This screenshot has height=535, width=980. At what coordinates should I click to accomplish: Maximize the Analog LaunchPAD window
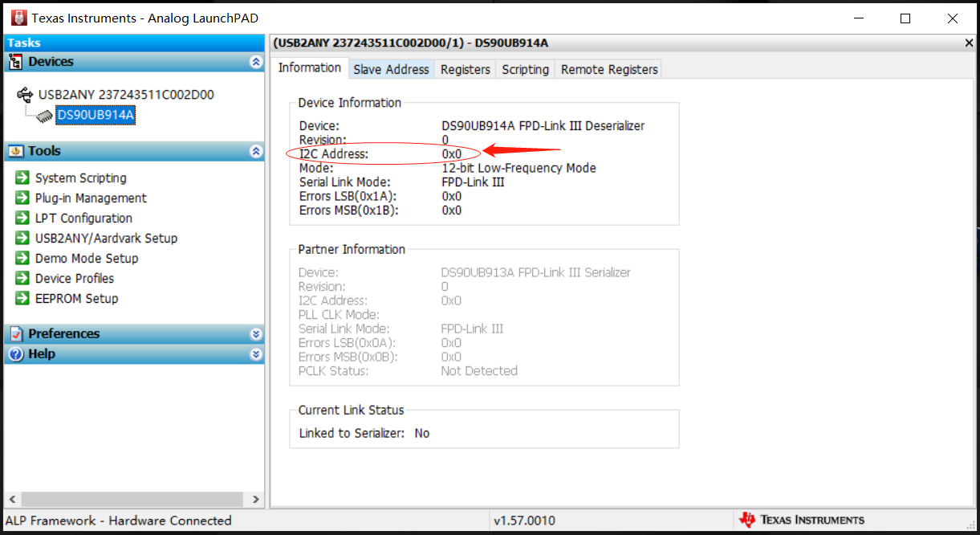point(905,18)
